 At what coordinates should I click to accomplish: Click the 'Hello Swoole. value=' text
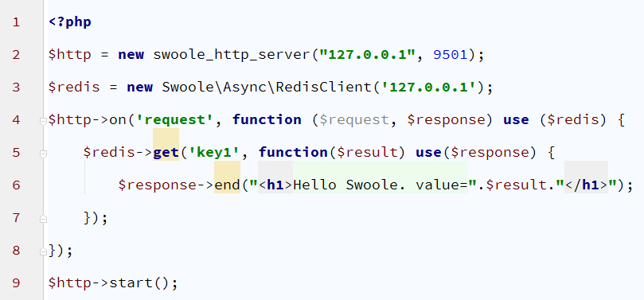tap(381, 185)
